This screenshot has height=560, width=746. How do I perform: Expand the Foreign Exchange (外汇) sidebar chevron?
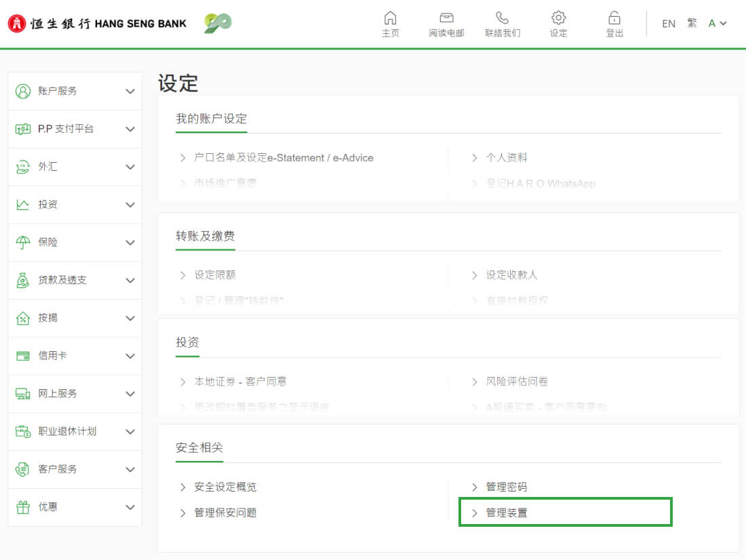point(130,167)
